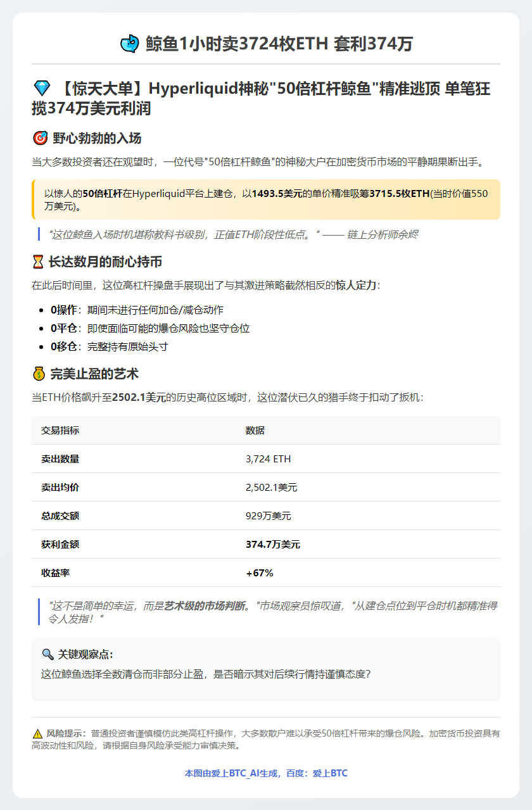
Task: Select the 获利金额 374.7万美元 table row
Action: click(x=266, y=543)
